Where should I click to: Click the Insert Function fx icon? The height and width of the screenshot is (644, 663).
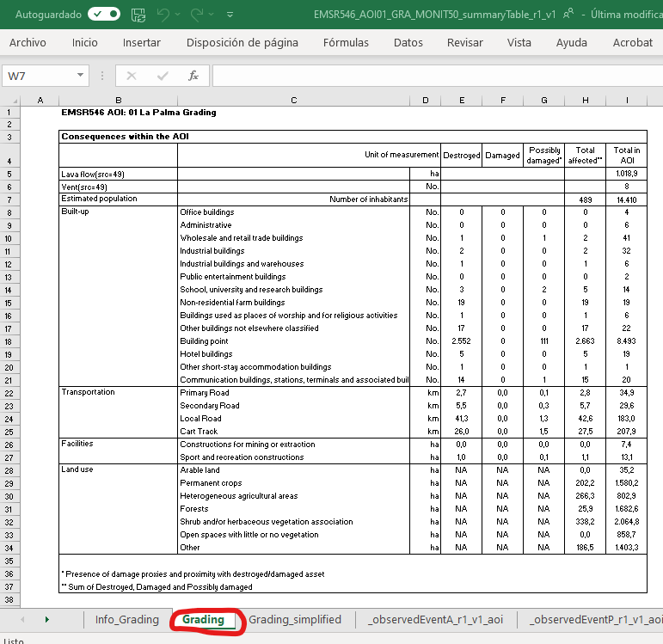[x=193, y=76]
